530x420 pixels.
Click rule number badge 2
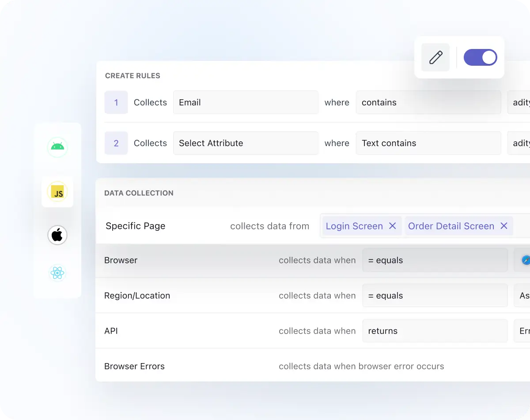point(116,143)
